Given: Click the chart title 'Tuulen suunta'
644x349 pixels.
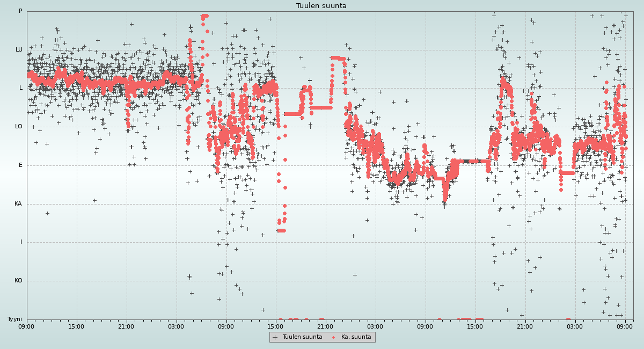Looking at the screenshot, I should (x=321, y=6).
